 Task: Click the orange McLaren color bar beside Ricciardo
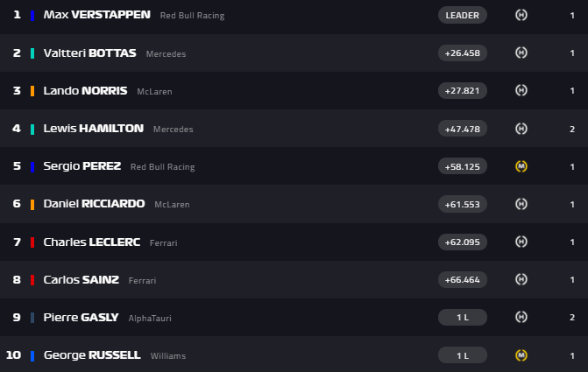[32, 204]
